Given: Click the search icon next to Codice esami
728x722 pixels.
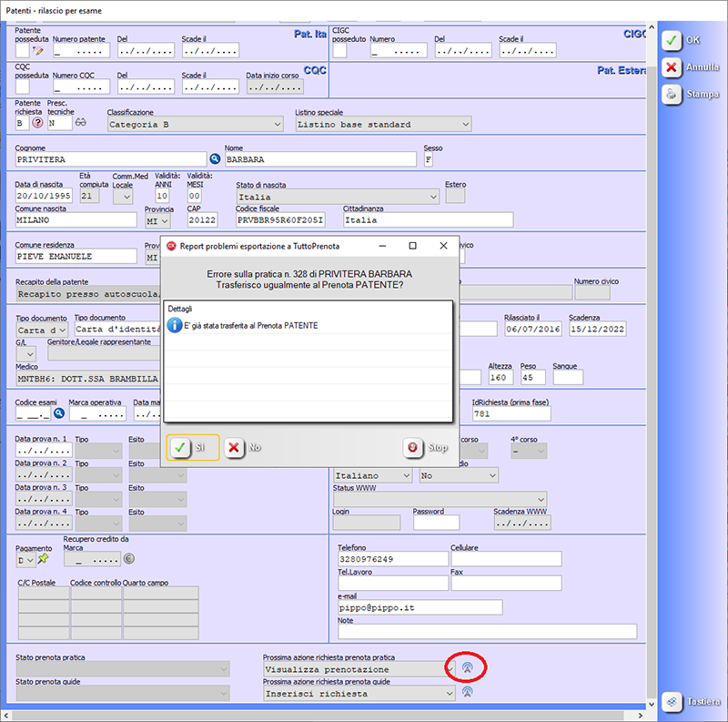Looking at the screenshot, I should click(x=59, y=413).
